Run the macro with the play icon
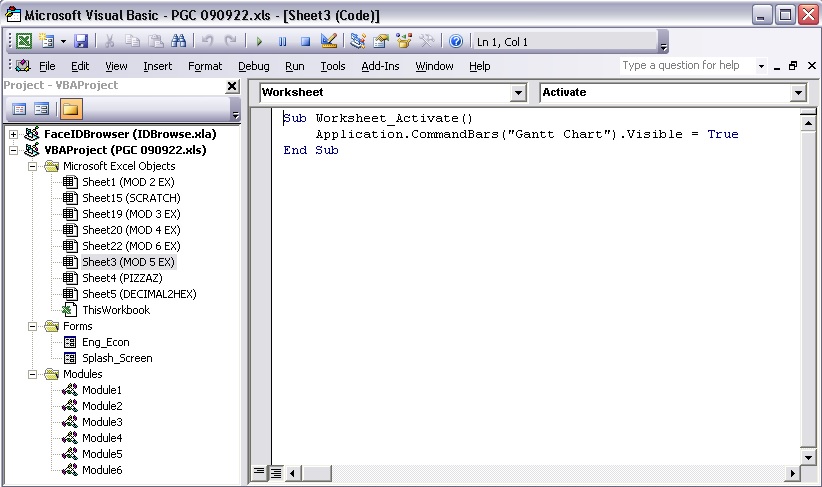822x487 pixels. pyautogui.click(x=259, y=41)
